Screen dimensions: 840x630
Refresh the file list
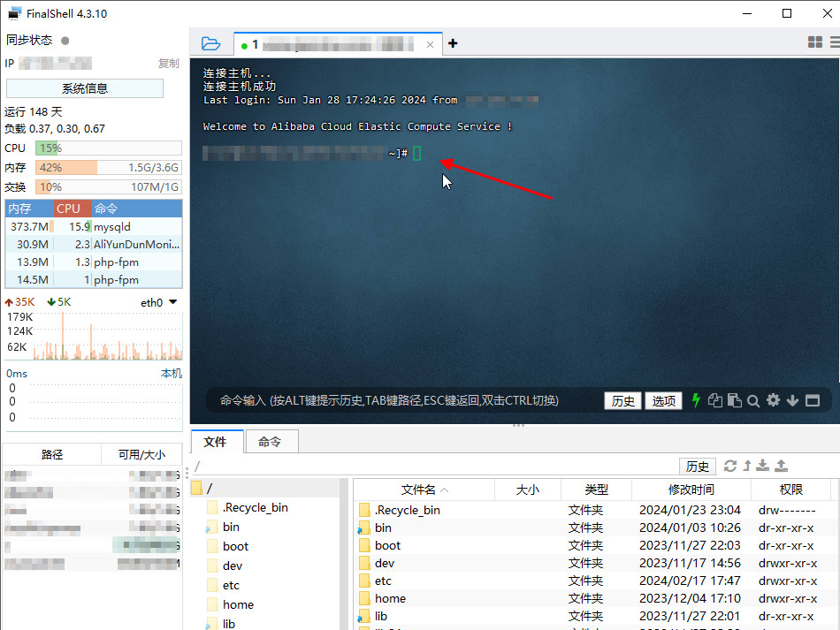coord(730,466)
